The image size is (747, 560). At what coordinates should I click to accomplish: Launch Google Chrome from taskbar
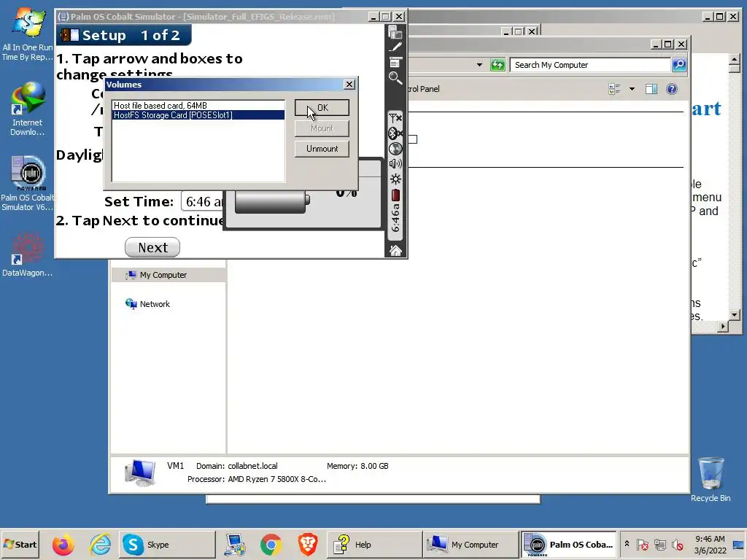pos(271,544)
